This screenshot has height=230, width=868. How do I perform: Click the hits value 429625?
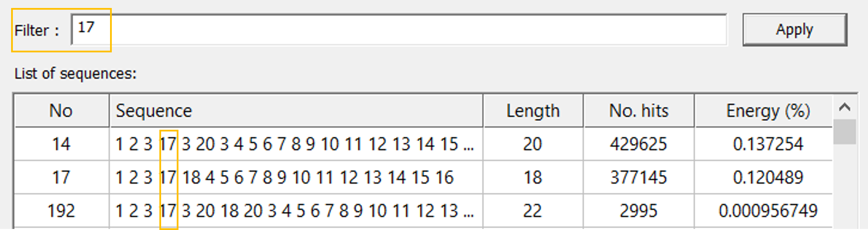point(639,144)
